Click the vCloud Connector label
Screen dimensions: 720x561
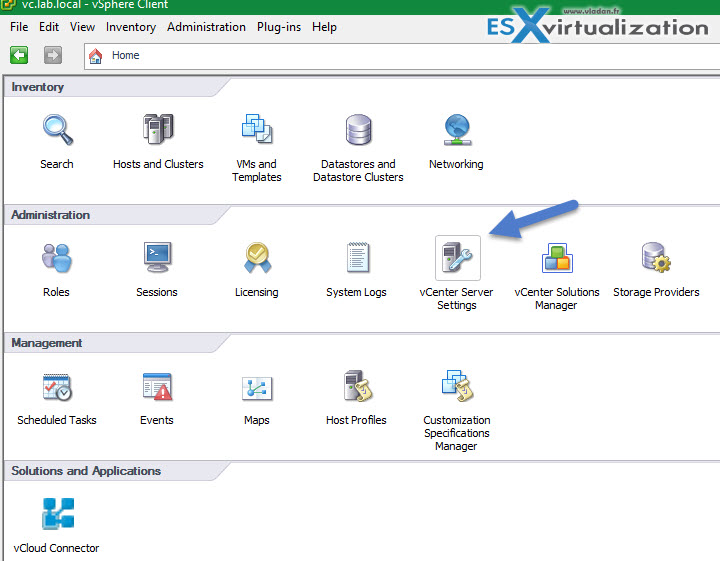point(56,548)
